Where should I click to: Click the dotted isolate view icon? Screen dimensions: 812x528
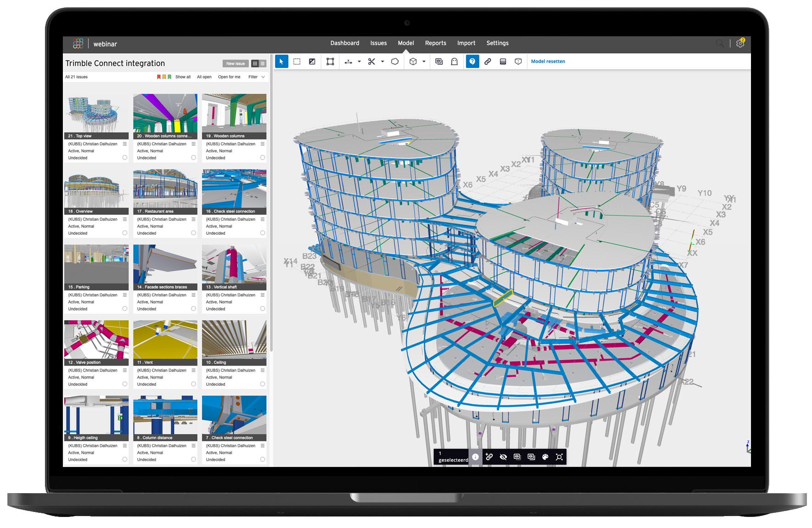coord(517,457)
